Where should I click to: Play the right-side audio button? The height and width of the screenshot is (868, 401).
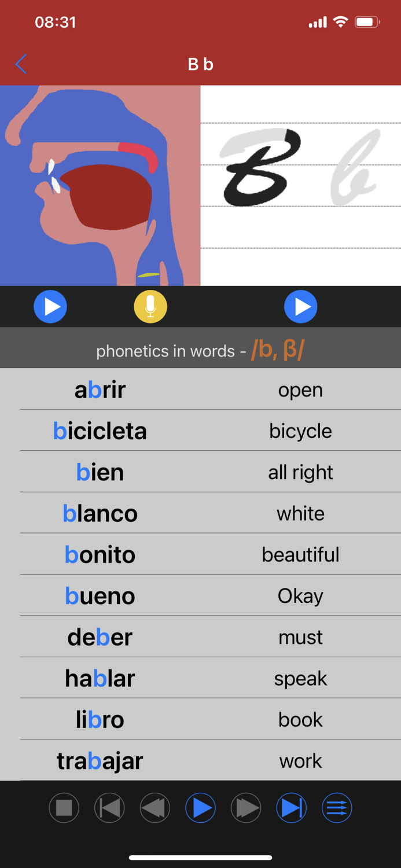point(300,306)
